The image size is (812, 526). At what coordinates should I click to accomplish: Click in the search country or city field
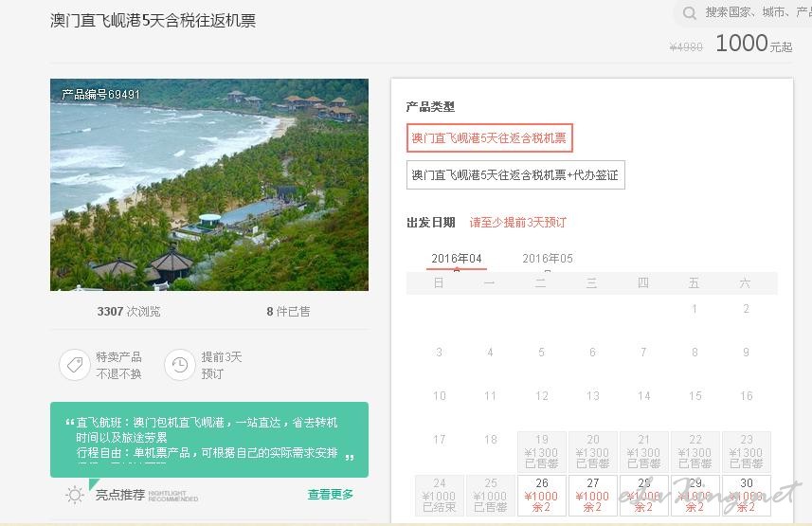pos(753,13)
